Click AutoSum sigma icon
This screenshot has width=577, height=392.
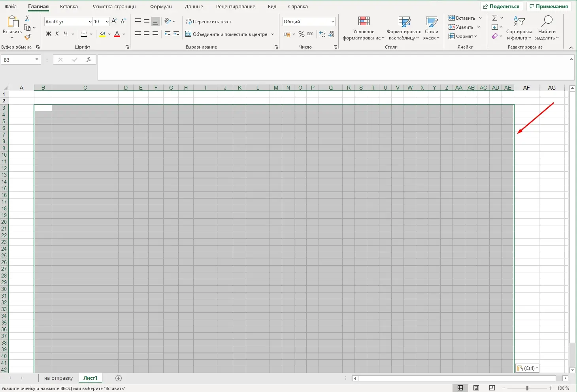pos(495,18)
